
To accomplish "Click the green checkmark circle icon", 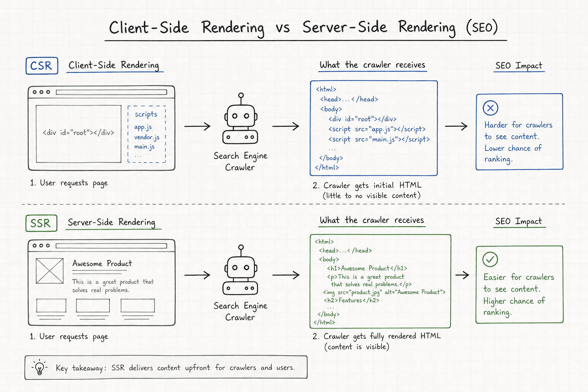I will pos(490,259).
